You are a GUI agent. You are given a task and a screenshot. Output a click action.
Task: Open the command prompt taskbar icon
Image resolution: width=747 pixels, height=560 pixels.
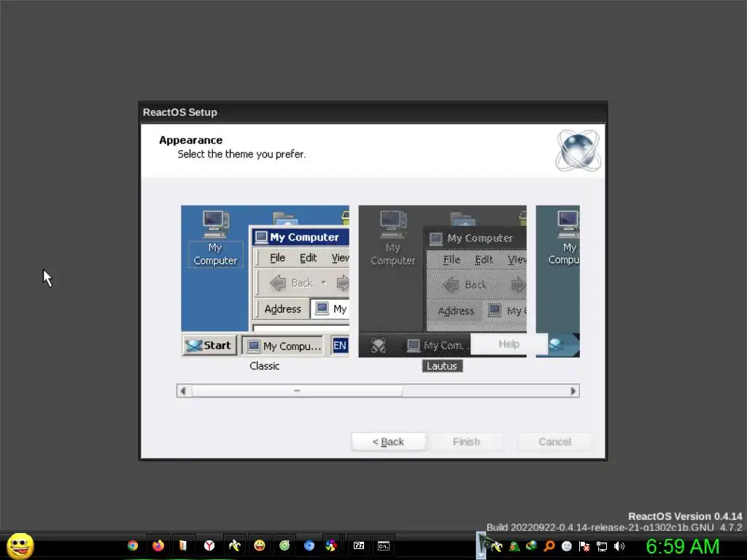click(384, 545)
